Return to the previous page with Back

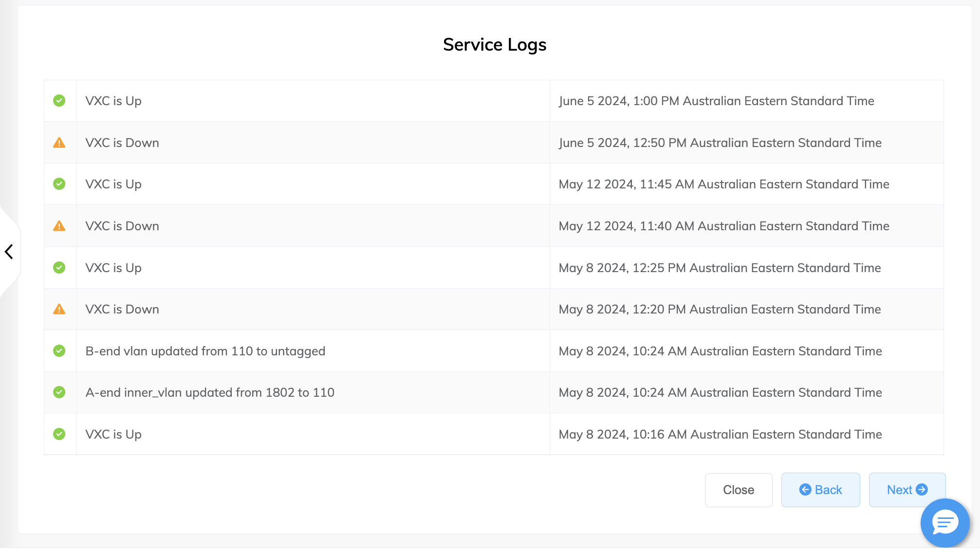tap(820, 490)
